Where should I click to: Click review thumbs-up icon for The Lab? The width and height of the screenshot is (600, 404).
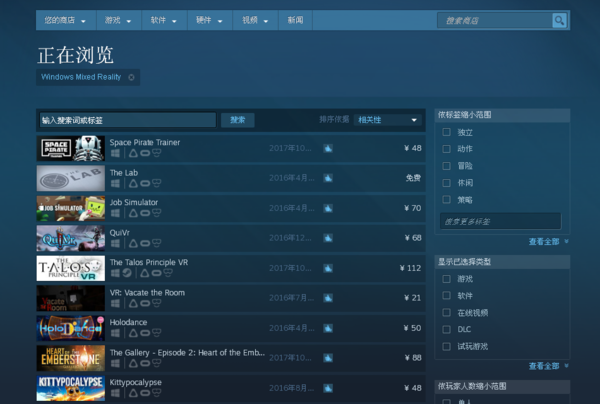(328, 178)
